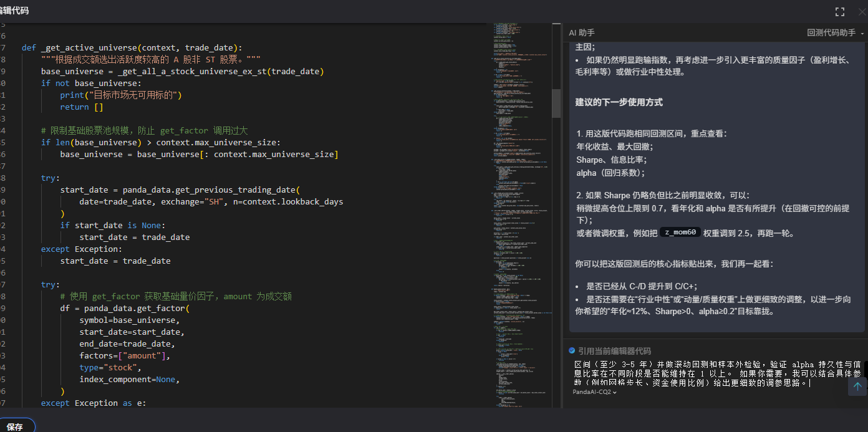Viewport: 868px width, 432px height.
Task: Click the 建议的下一步使用方式 heading
Action: pyautogui.click(x=619, y=102)
